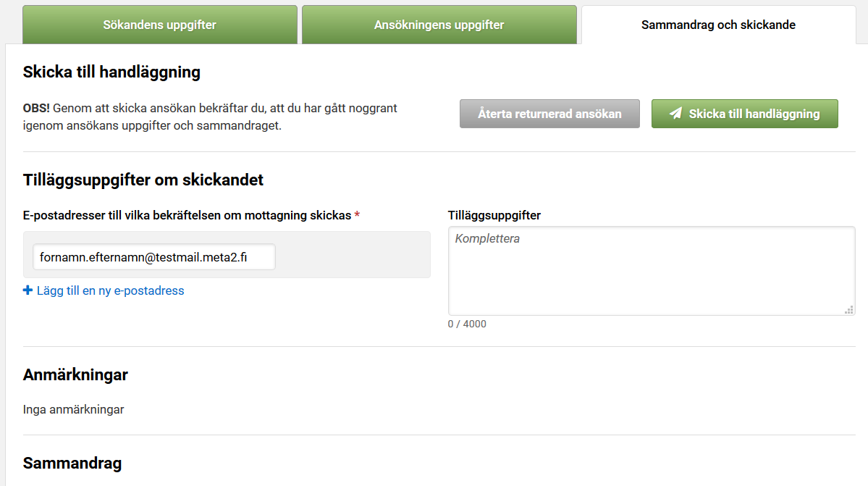
Task: Click the 0 / 4000 character counter
Action: click(467, 324)
